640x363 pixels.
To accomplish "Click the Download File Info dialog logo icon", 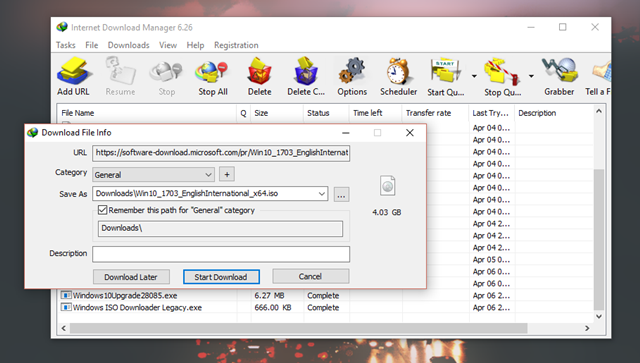I will (x=32, y=132).
